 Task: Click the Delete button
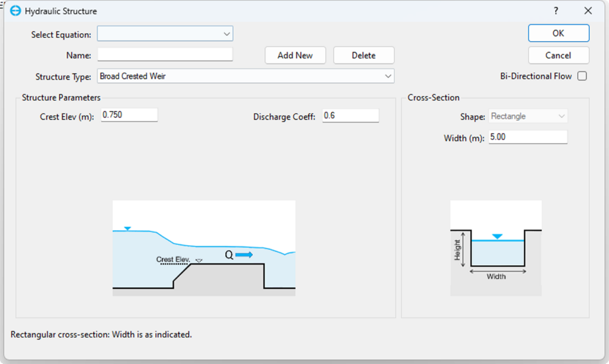coord(363,55)
